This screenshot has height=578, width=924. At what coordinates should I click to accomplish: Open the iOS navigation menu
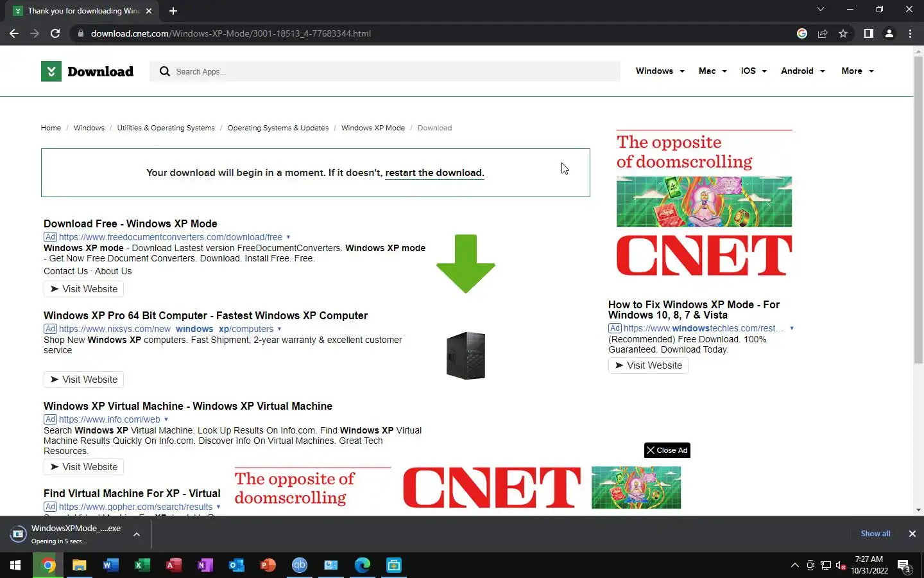click(753, 71)
